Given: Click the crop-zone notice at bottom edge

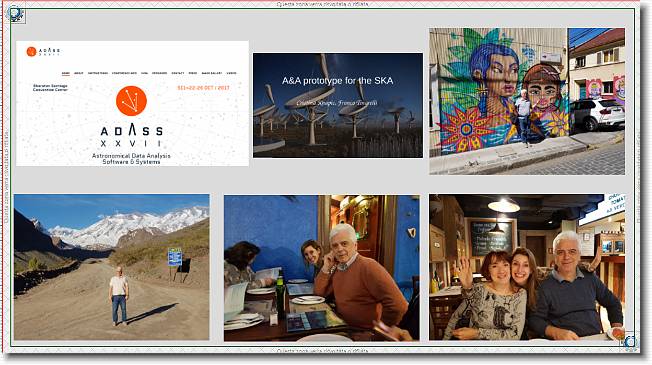Looking at the screenshot, I should 322,351.
